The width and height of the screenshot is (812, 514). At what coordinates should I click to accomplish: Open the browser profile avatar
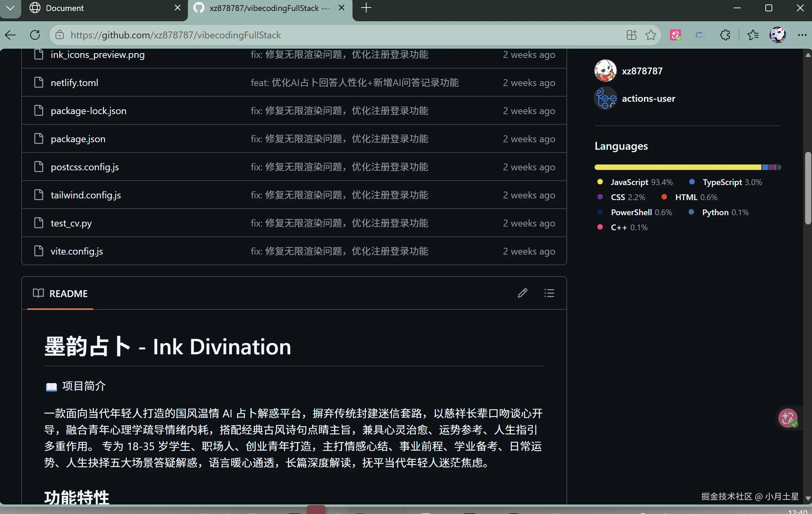pos(777,35)
